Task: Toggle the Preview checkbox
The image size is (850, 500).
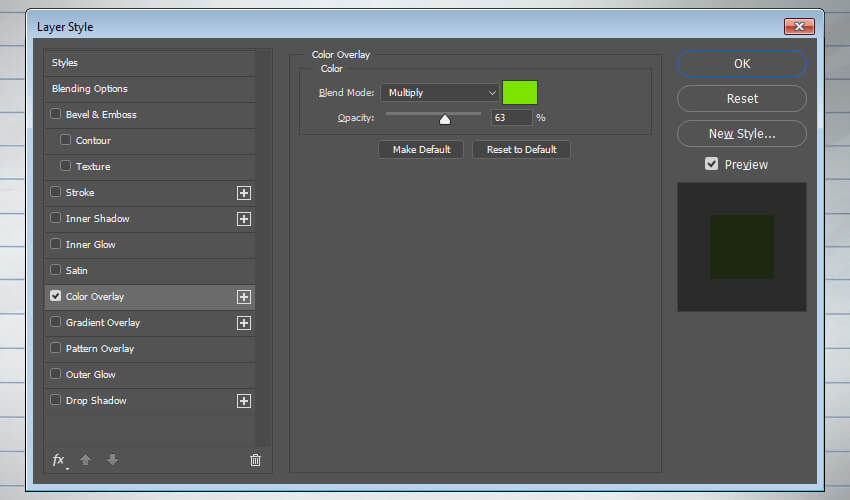Action: [711, 164]
